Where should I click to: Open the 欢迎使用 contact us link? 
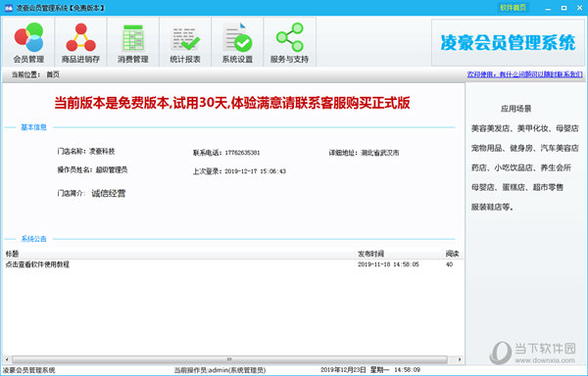(524, 74)
